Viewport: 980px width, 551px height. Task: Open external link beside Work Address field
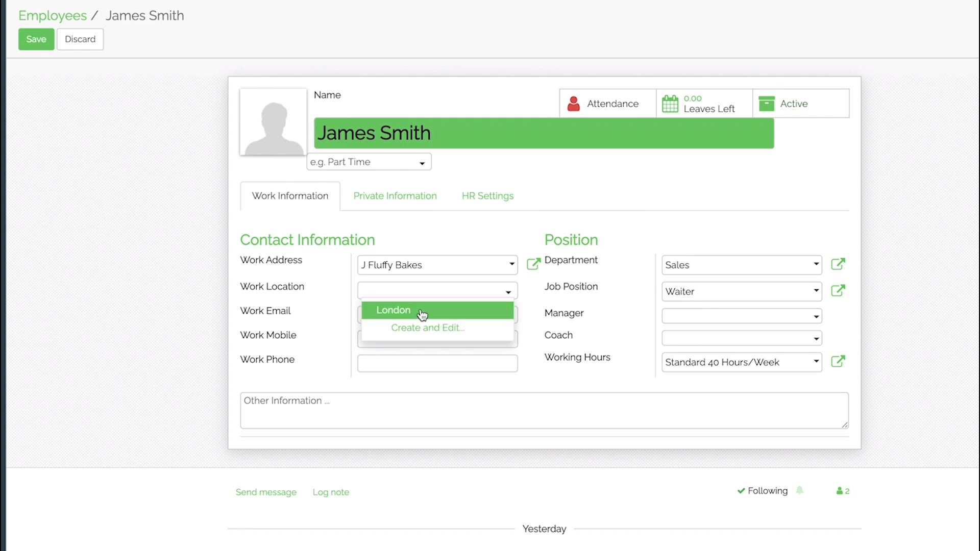533,264
